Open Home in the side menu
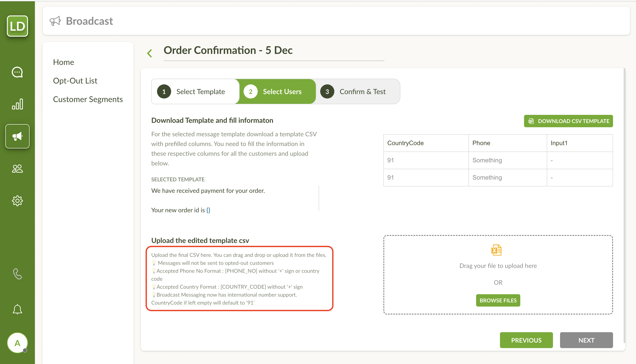The width and height of the screenshot is (636, 364). point(63,62)
